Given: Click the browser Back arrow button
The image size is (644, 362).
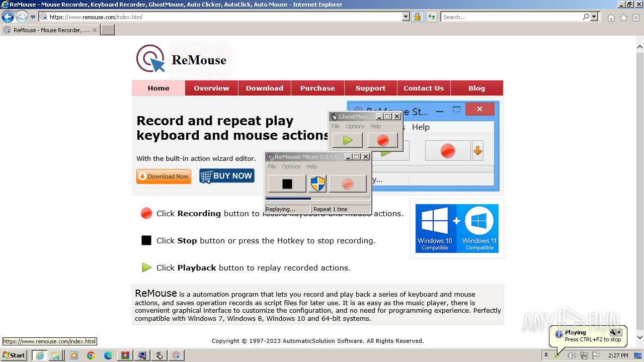Looking at the screenshot, I should point(8,17).
